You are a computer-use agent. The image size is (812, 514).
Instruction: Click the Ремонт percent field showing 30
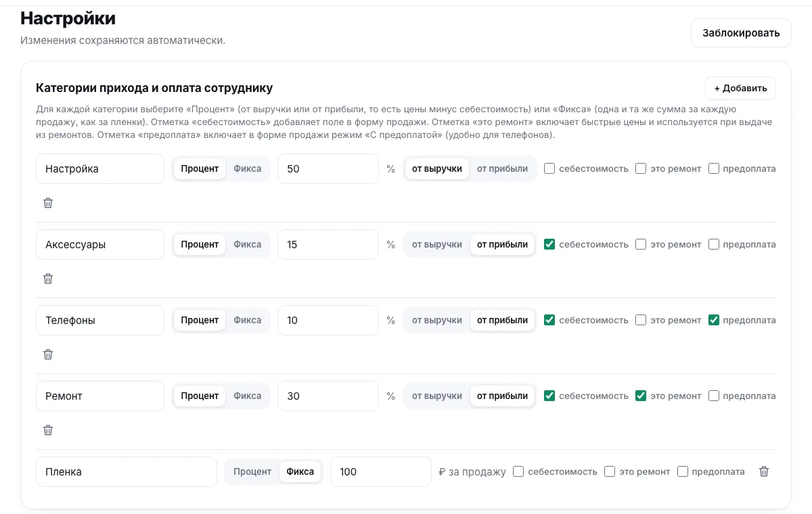[x=328, y=396]
